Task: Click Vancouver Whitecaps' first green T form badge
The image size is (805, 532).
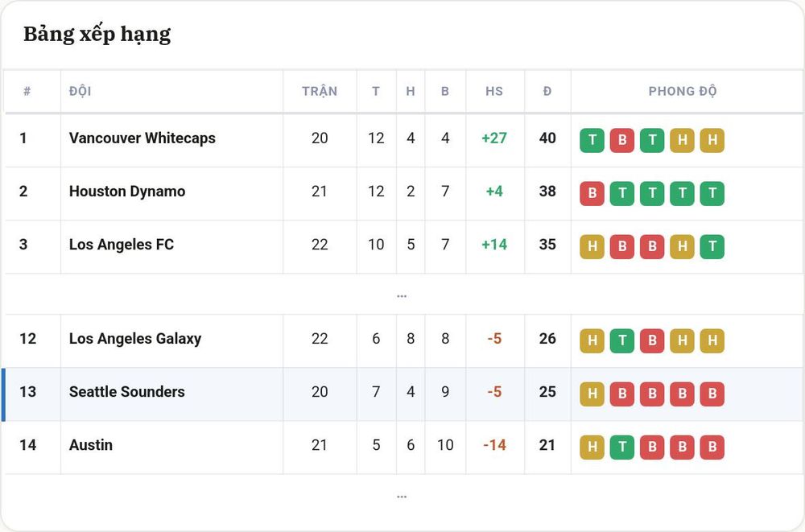Action: point(592,140)
